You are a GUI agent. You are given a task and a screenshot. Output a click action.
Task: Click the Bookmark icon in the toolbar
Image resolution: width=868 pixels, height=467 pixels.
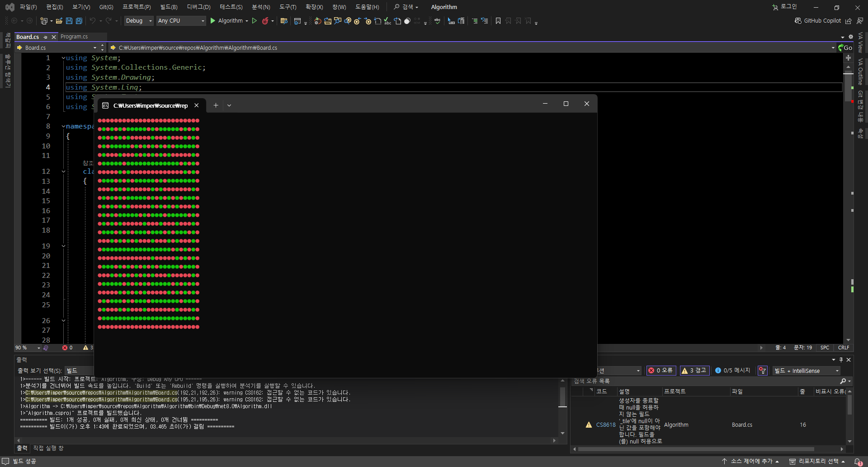tap(498, 21)
